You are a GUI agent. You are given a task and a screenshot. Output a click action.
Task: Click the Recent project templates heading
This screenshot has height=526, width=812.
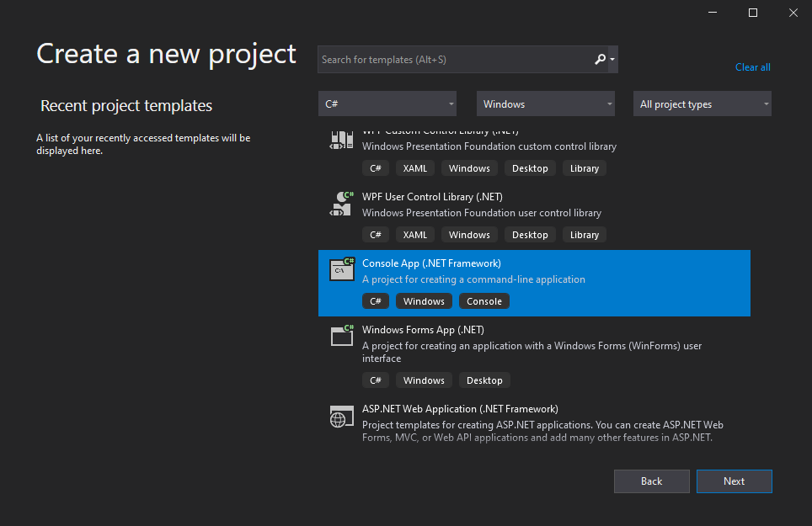pos(126,105)
